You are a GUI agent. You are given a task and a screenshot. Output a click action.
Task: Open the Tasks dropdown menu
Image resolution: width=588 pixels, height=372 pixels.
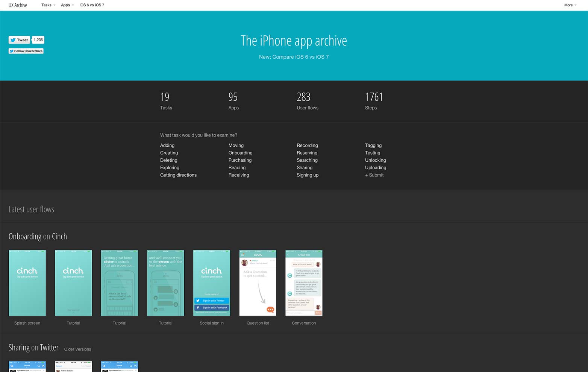click(x=48, y=5)
